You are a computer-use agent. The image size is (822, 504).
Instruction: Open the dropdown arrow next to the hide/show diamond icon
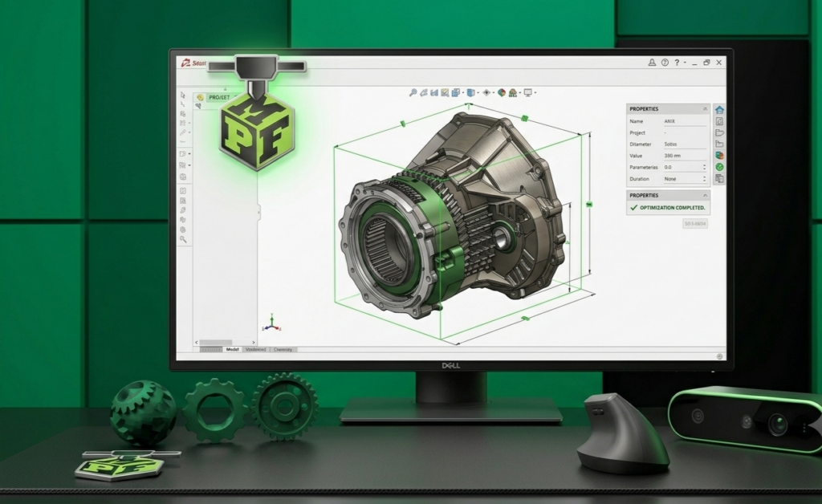coord(494,93)
